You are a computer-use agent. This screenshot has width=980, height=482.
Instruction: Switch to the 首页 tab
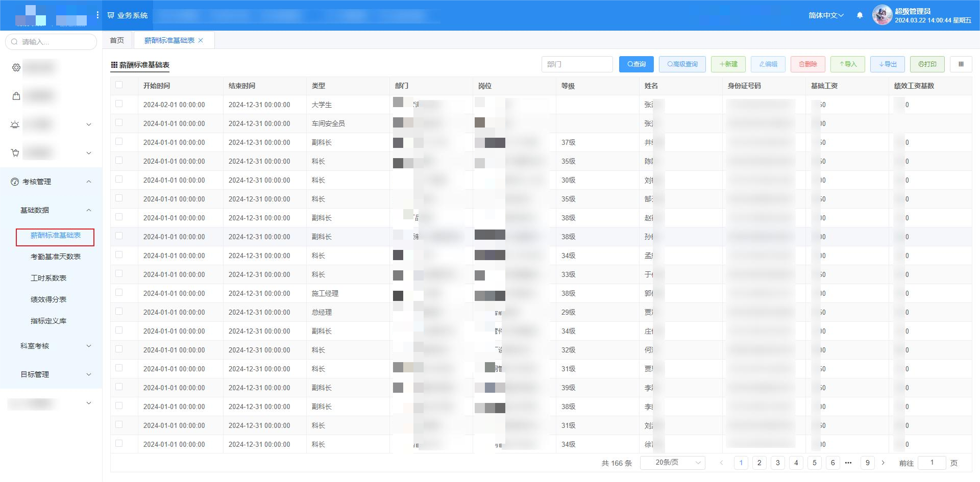click(x=117, y=40)
